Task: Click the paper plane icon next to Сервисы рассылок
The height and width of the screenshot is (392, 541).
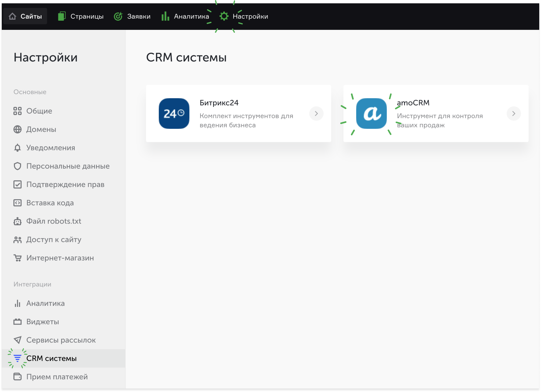Action: pyautogui.click(x=17, y=340)
